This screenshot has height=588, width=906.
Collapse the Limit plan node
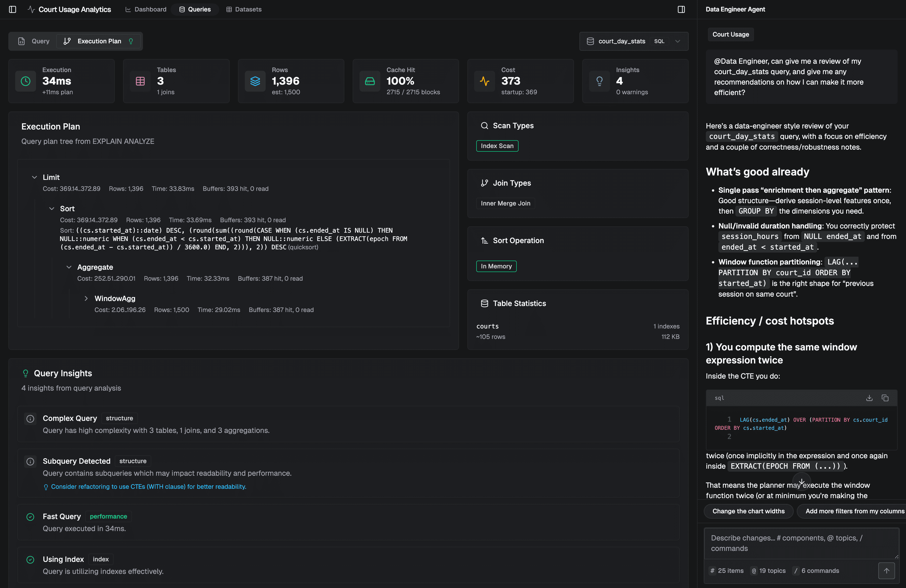point(34,177)
